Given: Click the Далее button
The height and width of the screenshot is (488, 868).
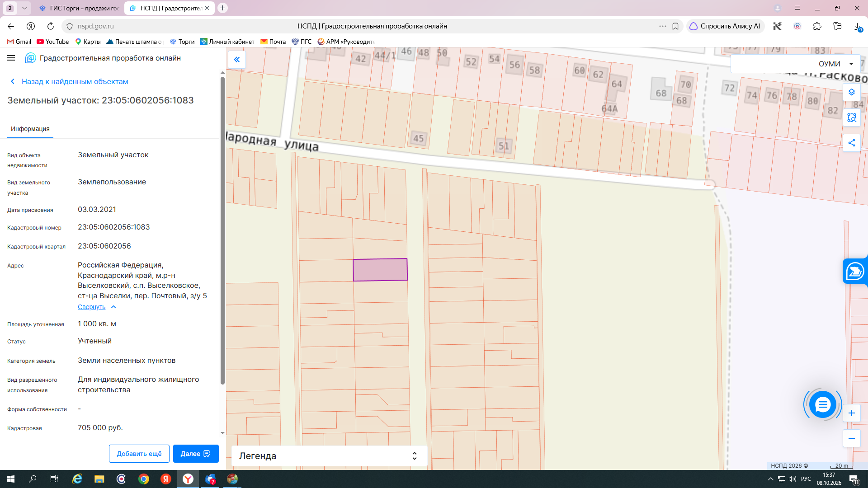Looking at the screenshot, I should [196, 454].
